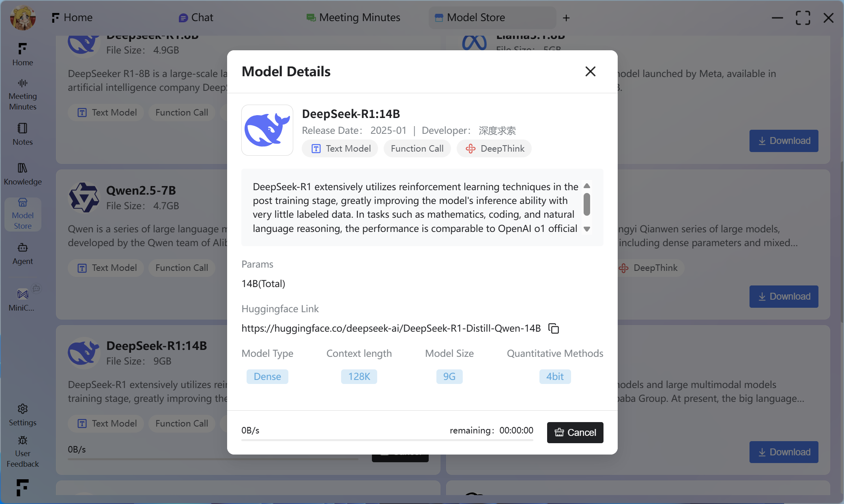Open Meeting Minutes from the sidebar
Screen dimensions: 844x504
(x=23, y=95)
